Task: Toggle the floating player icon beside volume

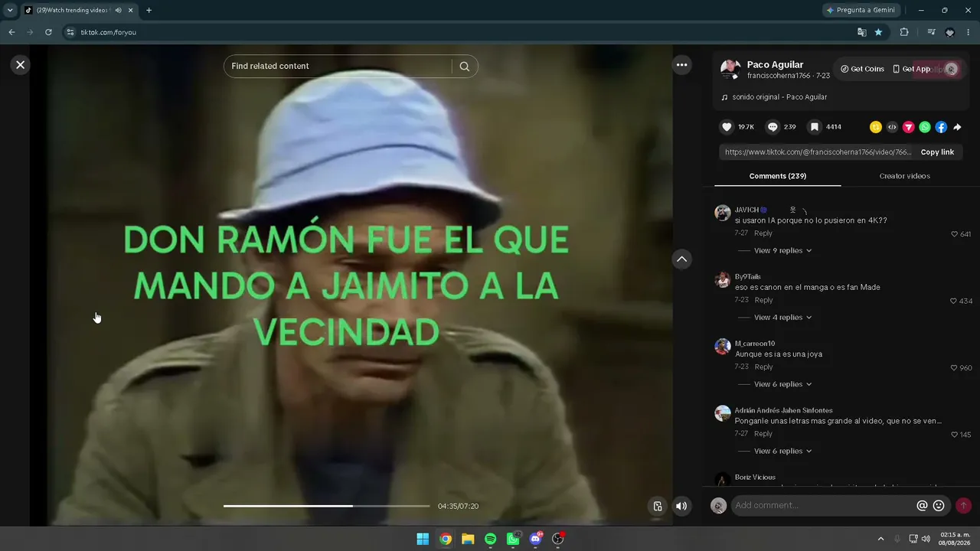Action: point(657,506)
